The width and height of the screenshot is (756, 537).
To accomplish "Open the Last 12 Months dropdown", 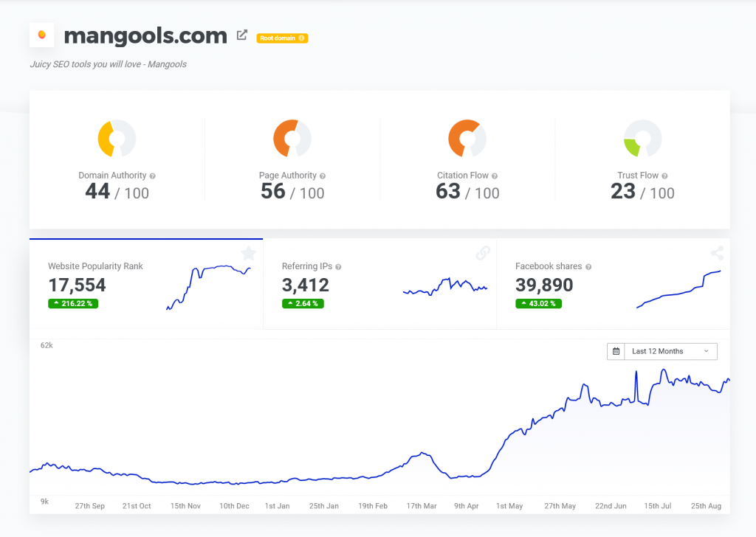I will coord(662,351).
